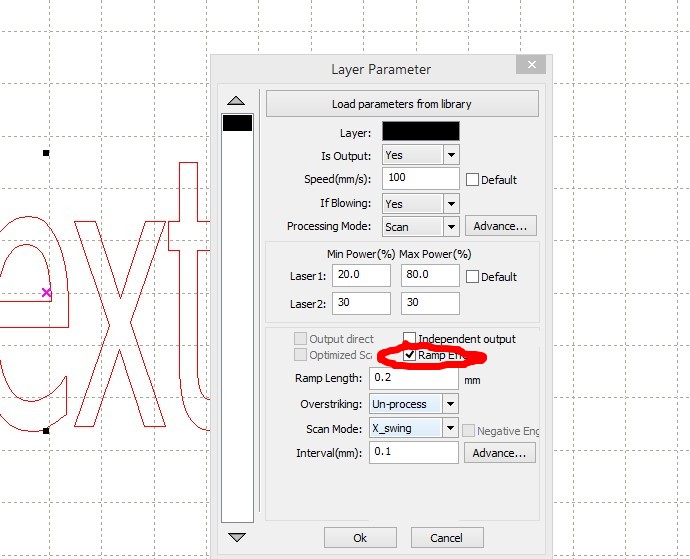The image size is (690, 559).
Task: Open the Scan Mode dropdown
Action: (x=451, y=428)
